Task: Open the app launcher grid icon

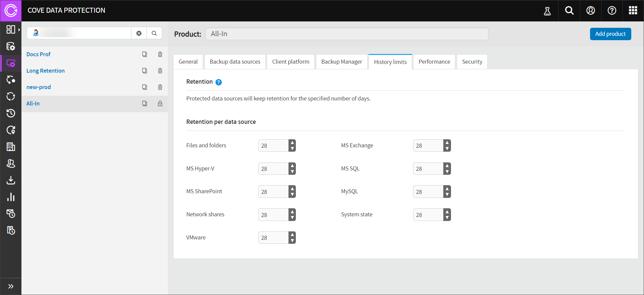Action: [x=633, y=11]
